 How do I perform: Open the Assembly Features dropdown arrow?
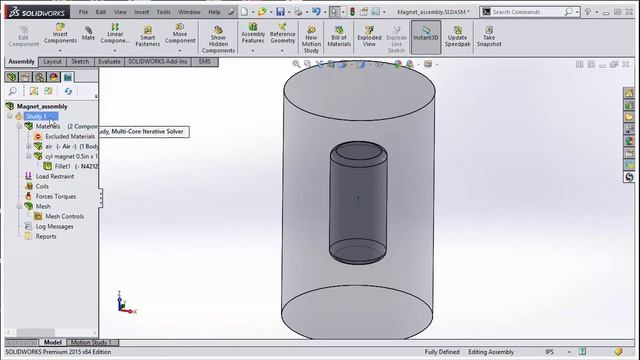[253, 51]
